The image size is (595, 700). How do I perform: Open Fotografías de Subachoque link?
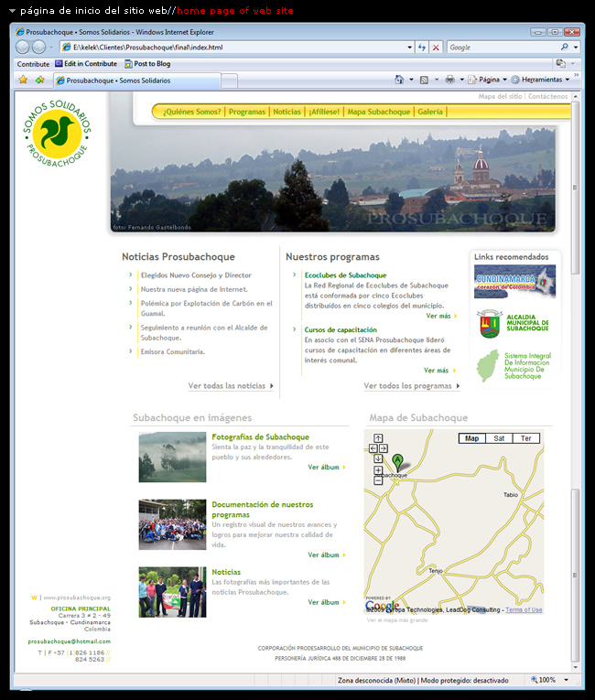tap(260, 436)
